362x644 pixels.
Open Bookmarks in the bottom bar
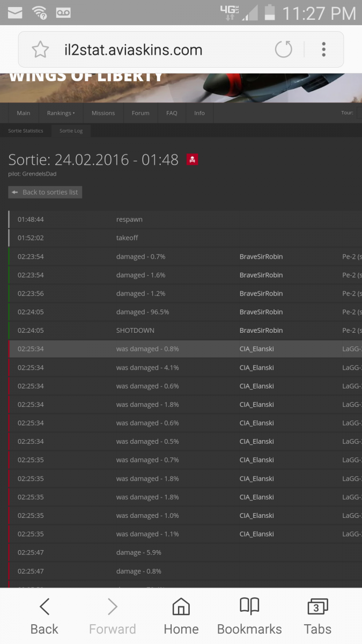coord(249,617)
